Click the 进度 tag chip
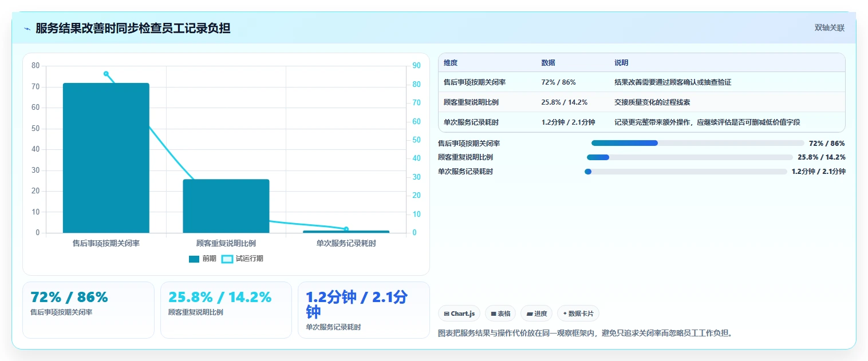868x361 pixels. (x=536, y=314)
